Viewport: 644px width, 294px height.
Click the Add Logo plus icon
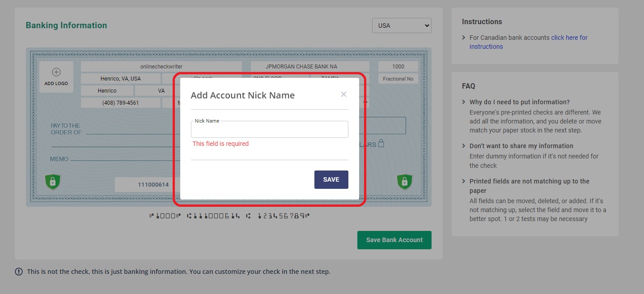click(x=56, y=72)
